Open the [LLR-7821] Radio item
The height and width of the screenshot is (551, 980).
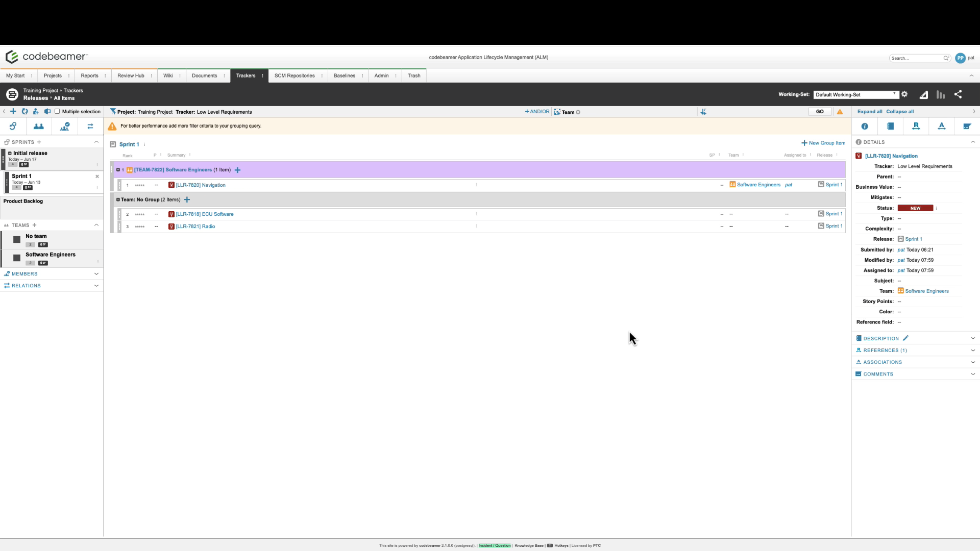[x=195, y=227]
